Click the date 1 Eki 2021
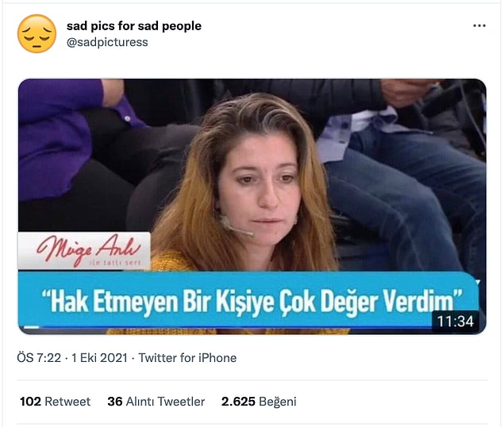The height and width of the screenshot is (427, 504). pyautogui.click(x=99, y=358)
